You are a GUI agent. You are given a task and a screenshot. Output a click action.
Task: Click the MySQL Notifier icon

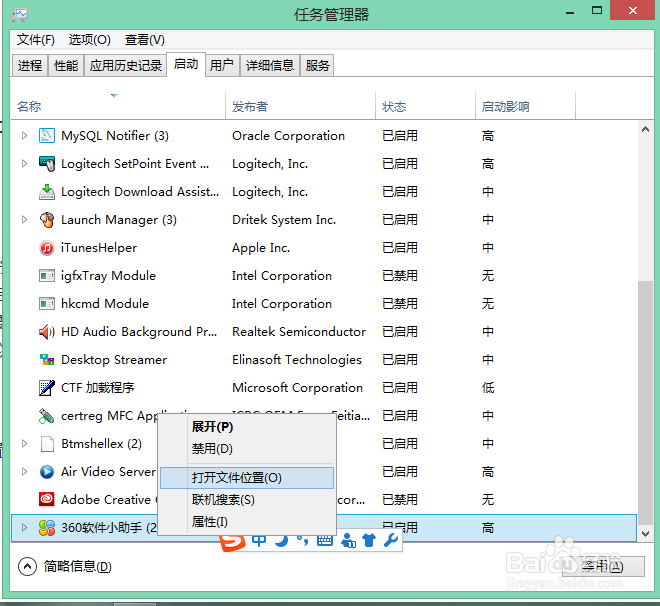point(47,136)
